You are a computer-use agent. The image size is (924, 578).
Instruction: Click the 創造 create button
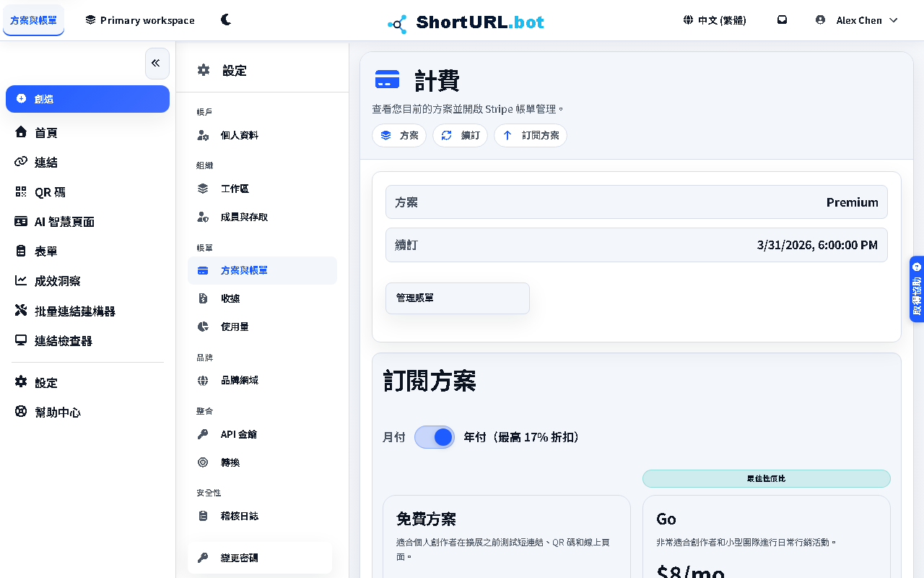87,99
